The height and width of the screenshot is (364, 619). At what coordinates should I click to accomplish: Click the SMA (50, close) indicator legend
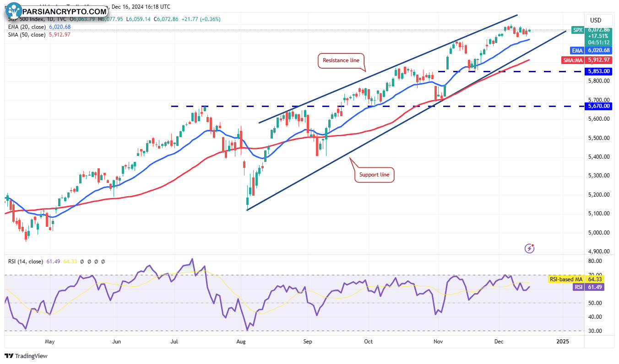[x=27, y=35]
